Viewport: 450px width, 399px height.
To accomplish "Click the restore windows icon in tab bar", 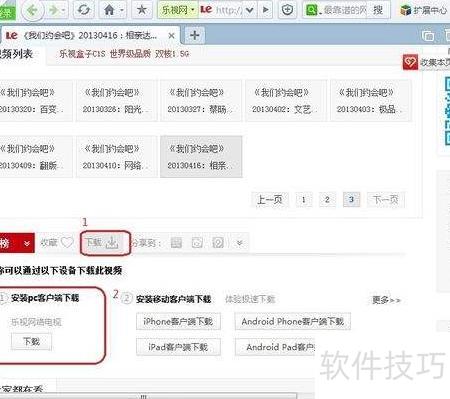I will click(428, 36).
